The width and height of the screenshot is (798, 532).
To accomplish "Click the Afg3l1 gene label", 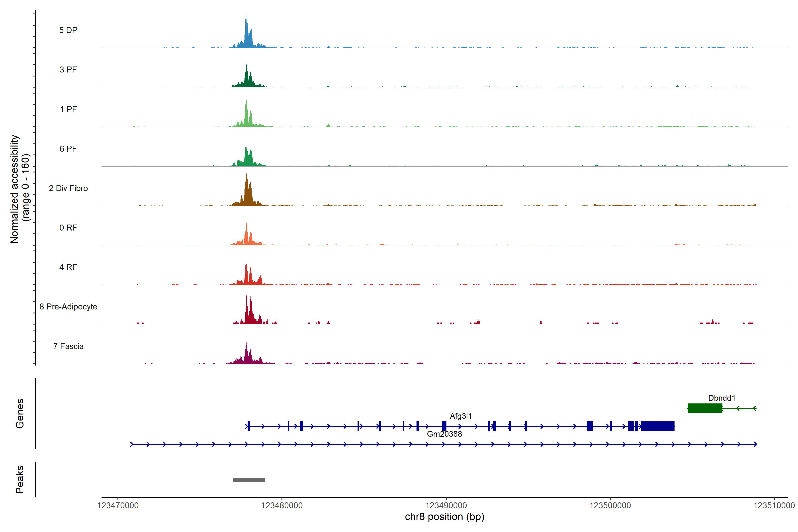I will click(x=460, y=416).
